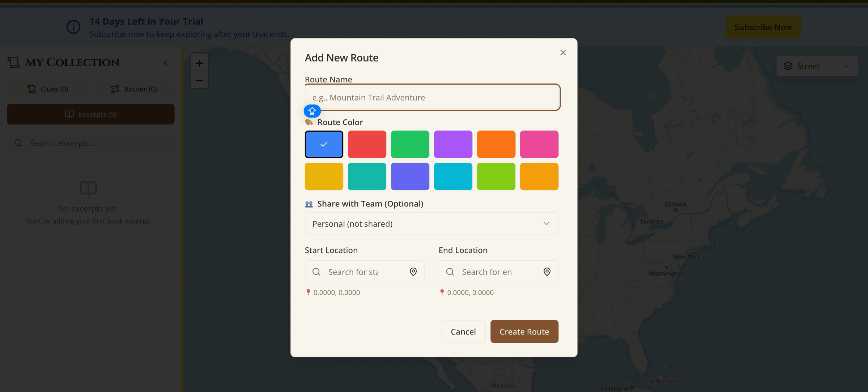
Task: Collapse the My Collection sidebar
Action: click(x=166, y=63)
